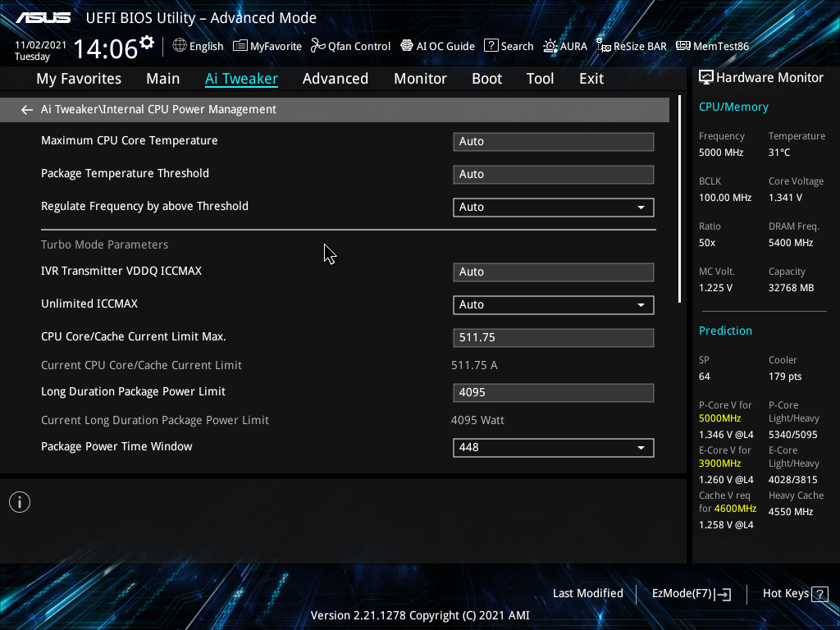The width and height of the screenshot is (840, 630).
Task: Click the 14:06 clock display
Action: [106, 48]
